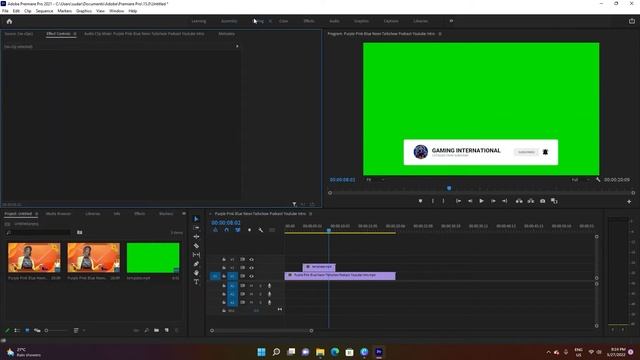Toggle visibility eye of middle video track
This screenshot has height=360, width=640.
(x=251, y=268)
